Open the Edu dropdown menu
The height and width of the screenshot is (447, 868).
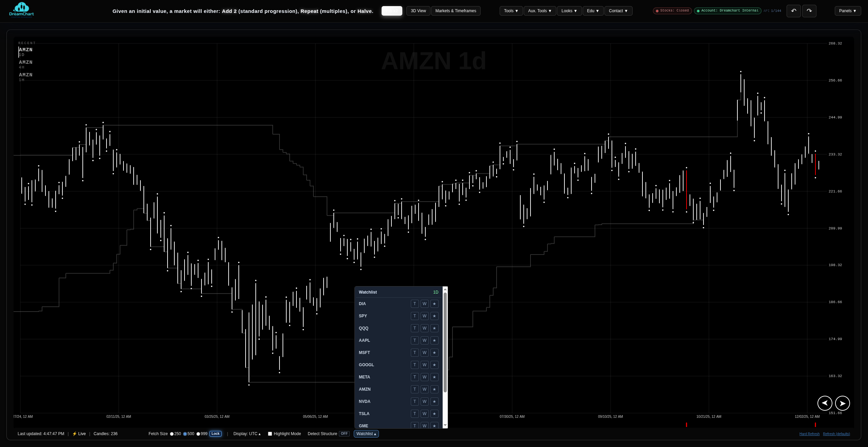point(593,11)
